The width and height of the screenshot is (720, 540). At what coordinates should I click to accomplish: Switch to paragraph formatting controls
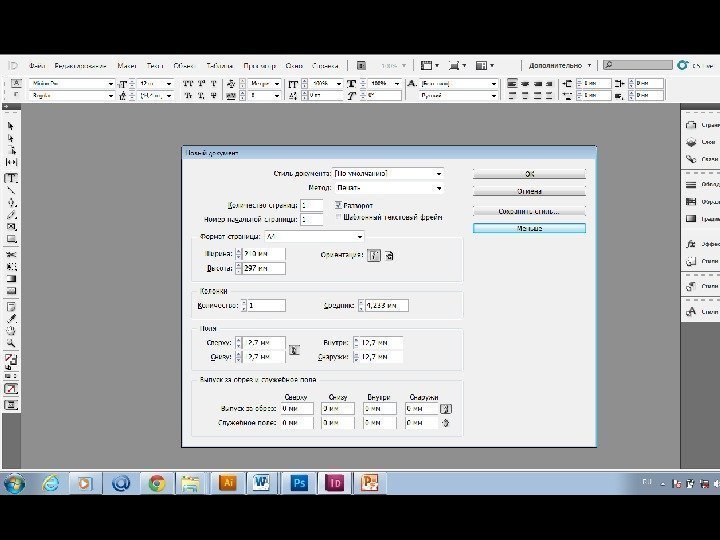point(16,95)
